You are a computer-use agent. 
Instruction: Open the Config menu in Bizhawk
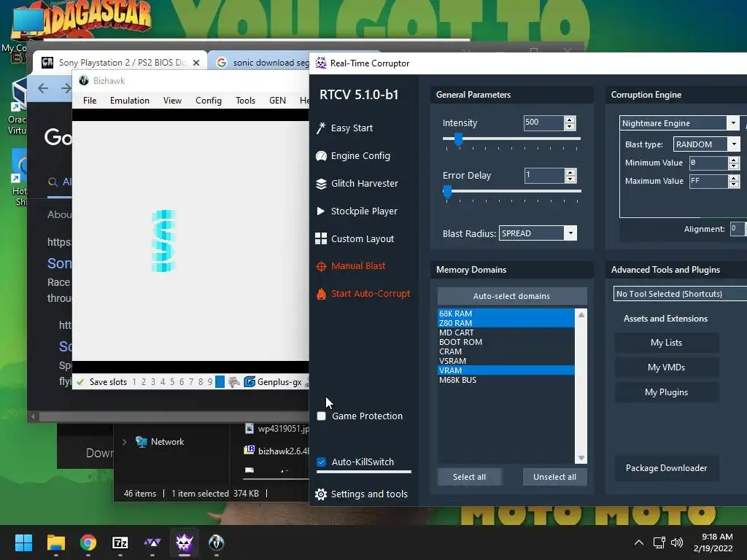coord(209,101)
